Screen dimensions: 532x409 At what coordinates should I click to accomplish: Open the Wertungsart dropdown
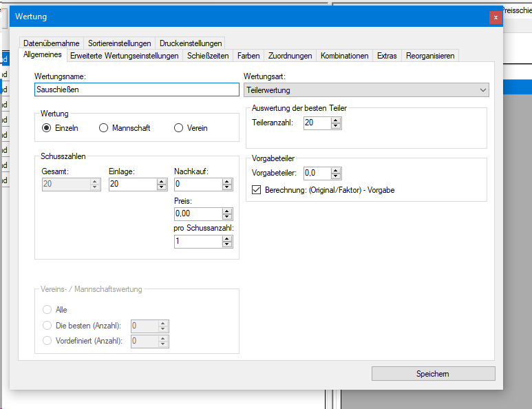point(366,90)
